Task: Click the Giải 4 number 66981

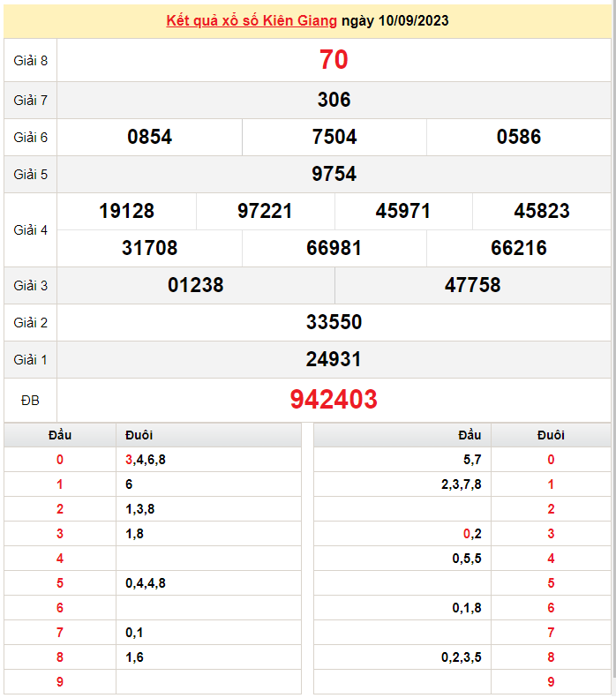Action: click(x=334, y=248)
